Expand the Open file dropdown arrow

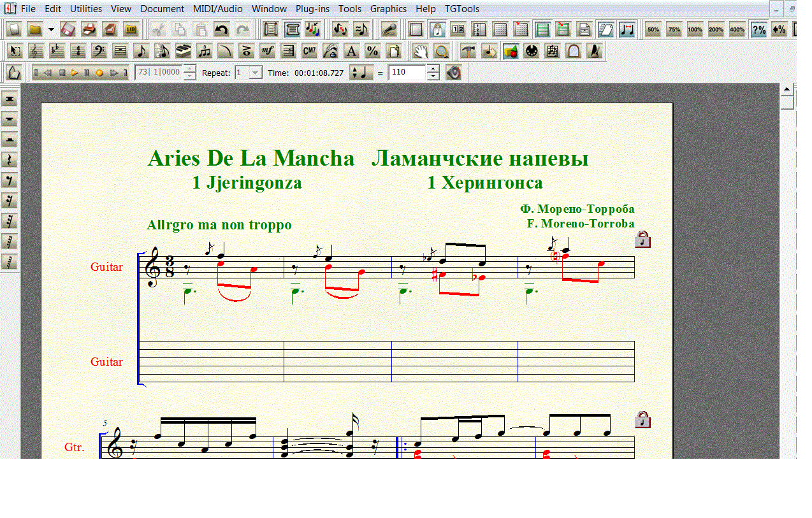[51, 29]
